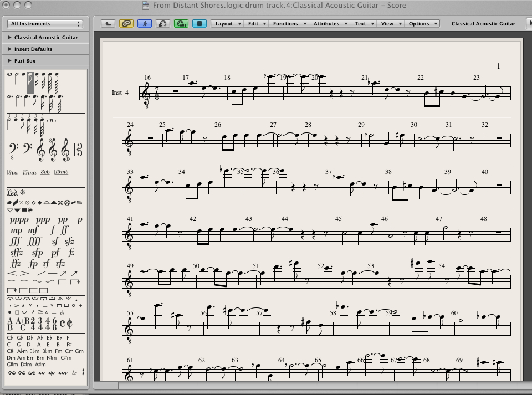Open the Text menu
532x395 pixels.
click(x=363, y=23)
